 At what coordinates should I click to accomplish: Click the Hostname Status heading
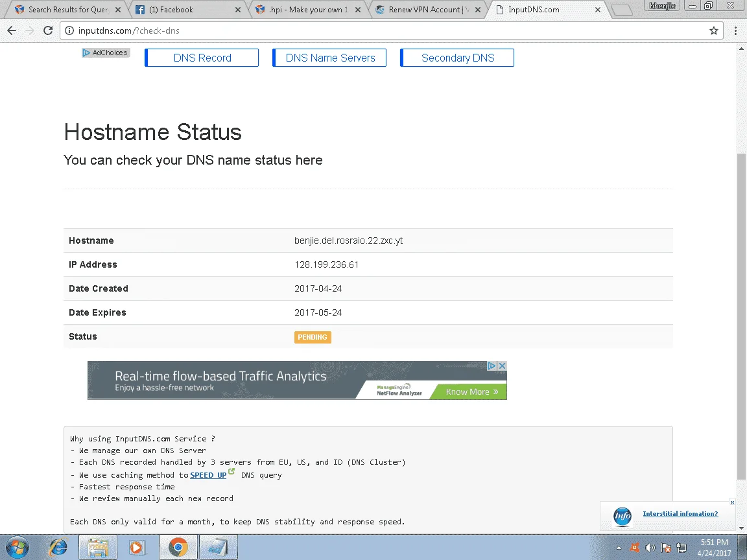coord(153,132)
